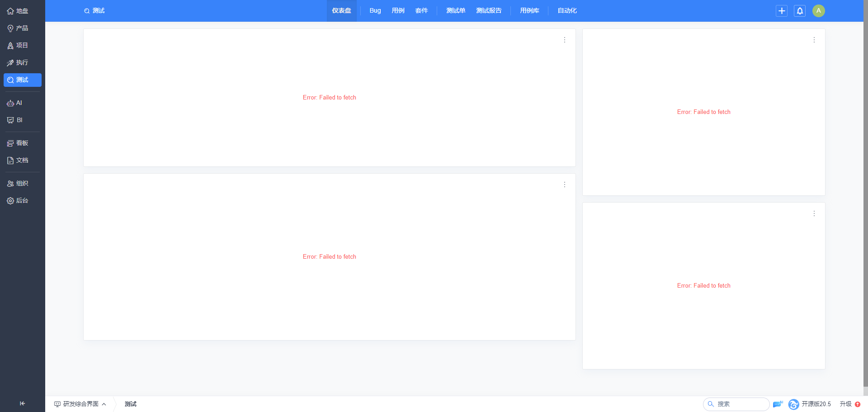Click 测试 breadcrumb in footer
The width and height of the screenshot is (868, 412).
click(x=131, y=404)
